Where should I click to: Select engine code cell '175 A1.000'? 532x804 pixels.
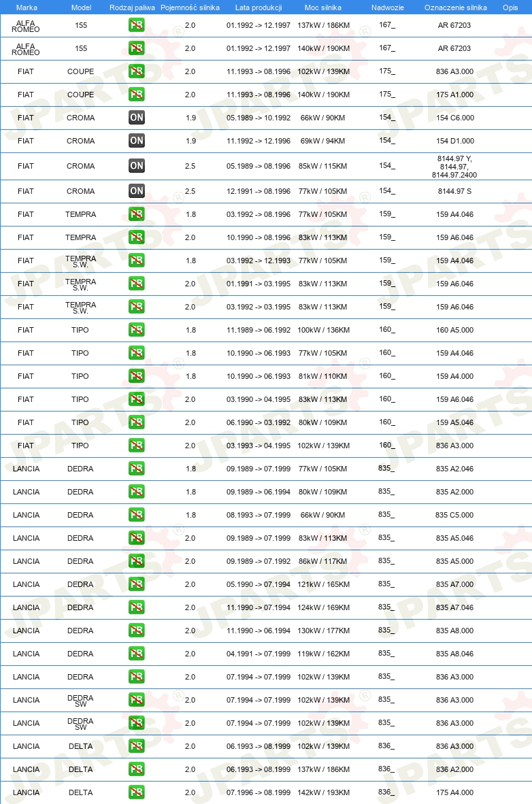click(454, 95)
